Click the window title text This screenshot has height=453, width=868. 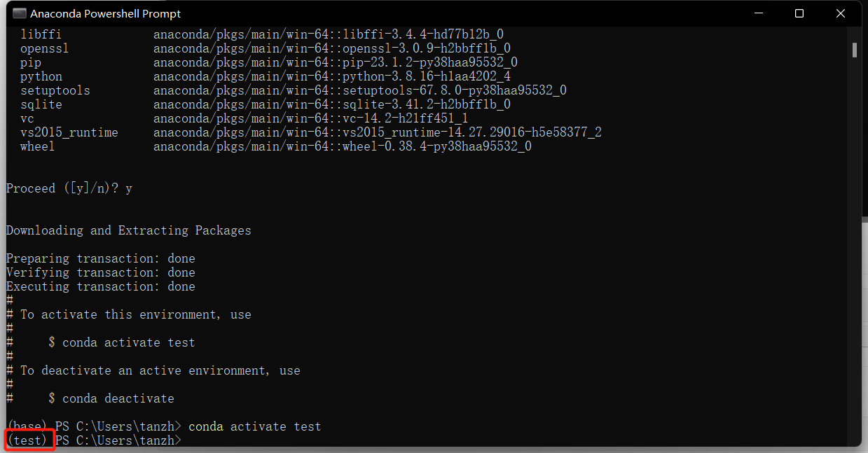tap(106, 13)
